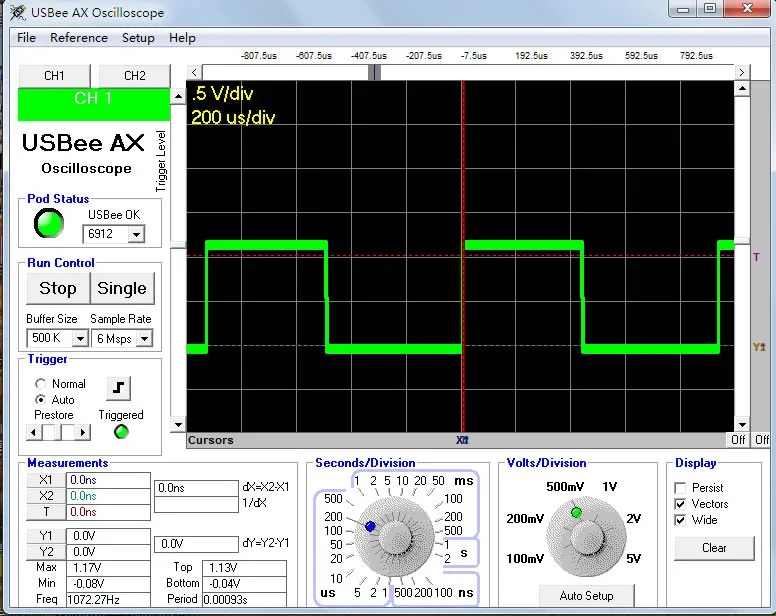Screen dimensions: 776x616
Task: Switch to the CH2 tab
Action: [x=135, y=76]
